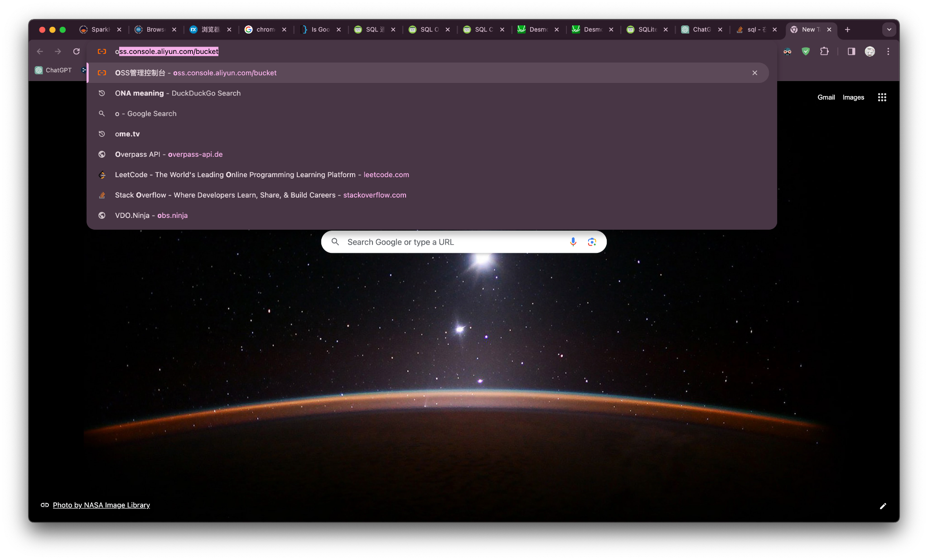Select the Stack Overflow suggestion
The width and height of the screenshot is (928, 560).
(260, 195)
